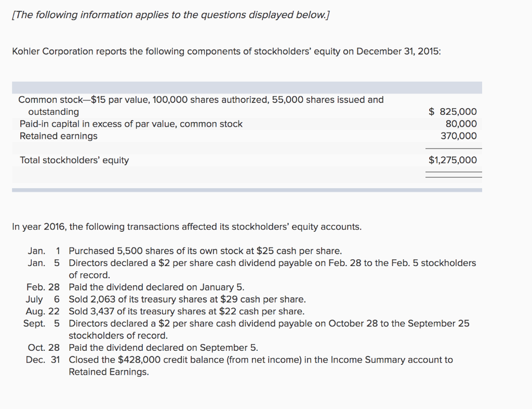
Task: Click the Common stock $15 par value row
Action: [201, 100]
